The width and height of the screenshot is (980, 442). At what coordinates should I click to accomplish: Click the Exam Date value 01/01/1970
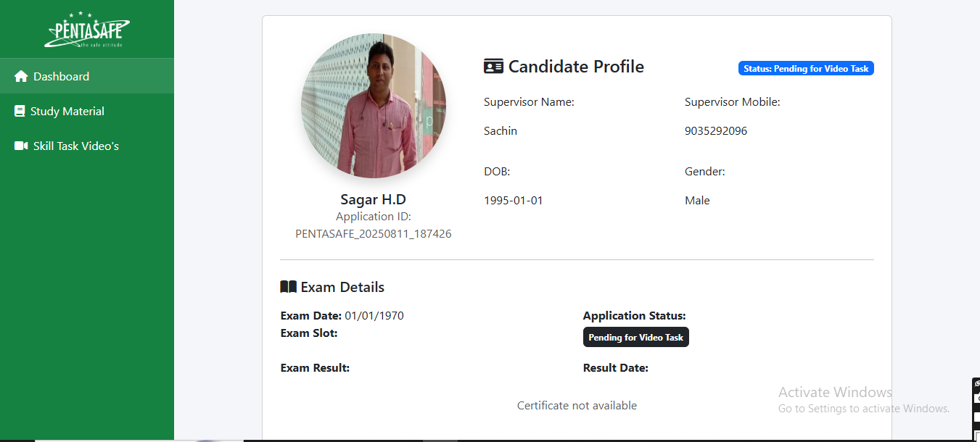374,316
